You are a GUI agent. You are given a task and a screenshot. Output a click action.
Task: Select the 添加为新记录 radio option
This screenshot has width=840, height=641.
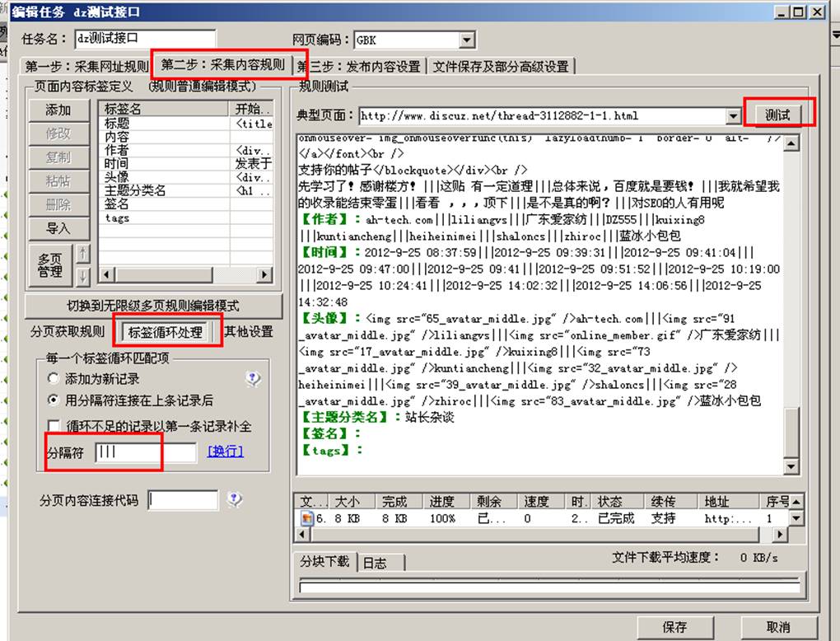click(54, 379)
